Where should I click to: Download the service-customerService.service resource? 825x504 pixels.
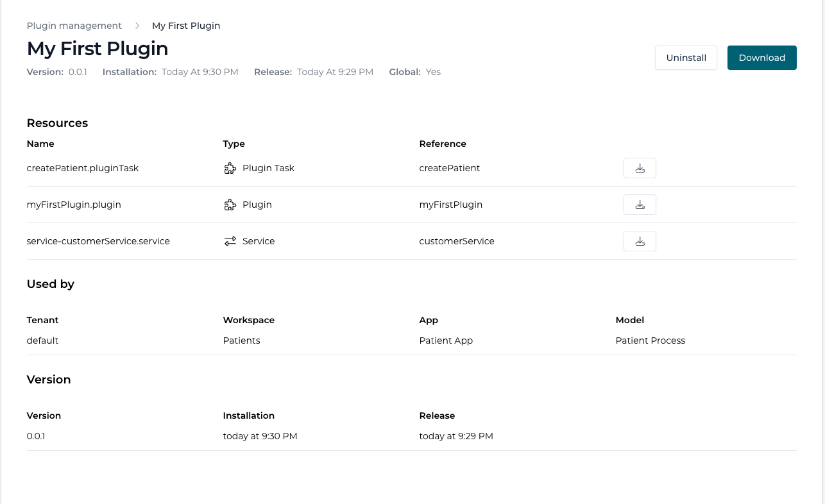click(x=640, y=241)
